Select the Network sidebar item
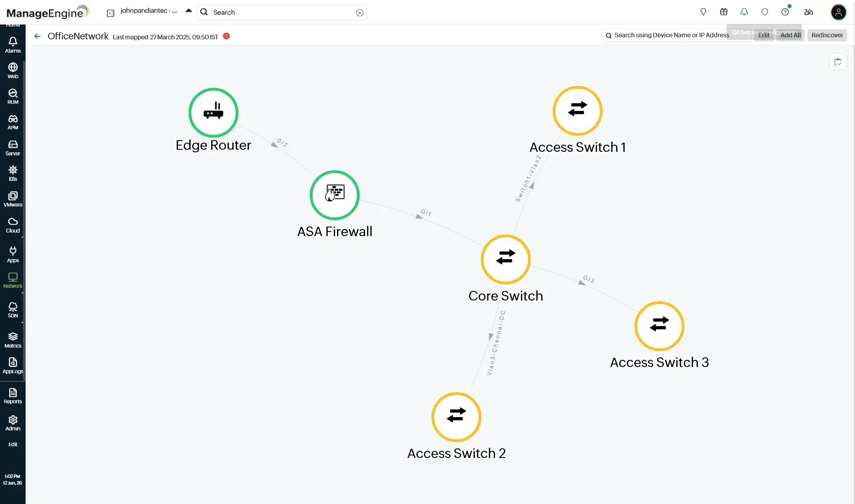Screen dimensions: 855x504 coord(13,280)
